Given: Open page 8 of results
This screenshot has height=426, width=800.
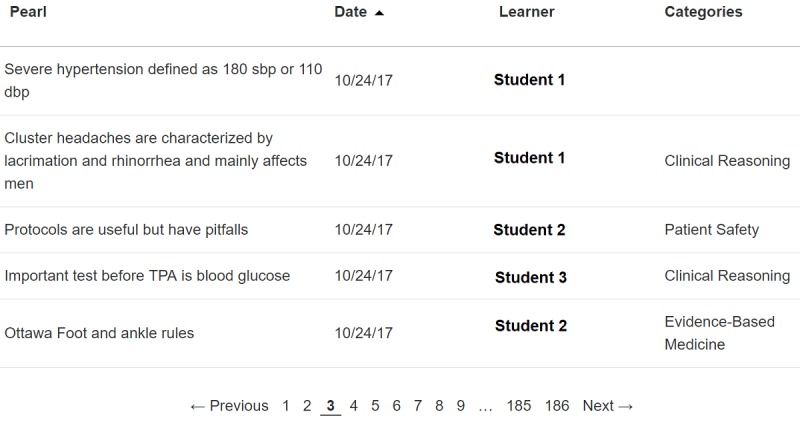Looking at the screenshot, I should pyautogui.click(x=439, y=406).
